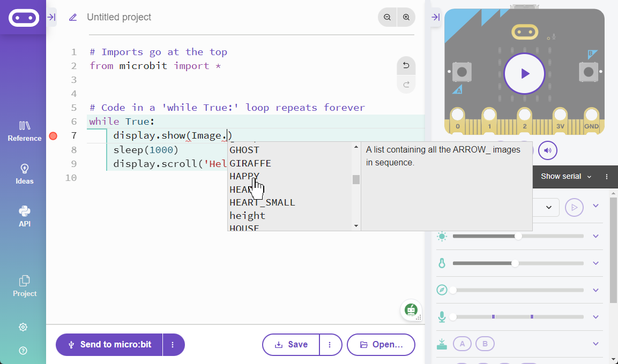Adjust the light level slider

tap(518, 236)
